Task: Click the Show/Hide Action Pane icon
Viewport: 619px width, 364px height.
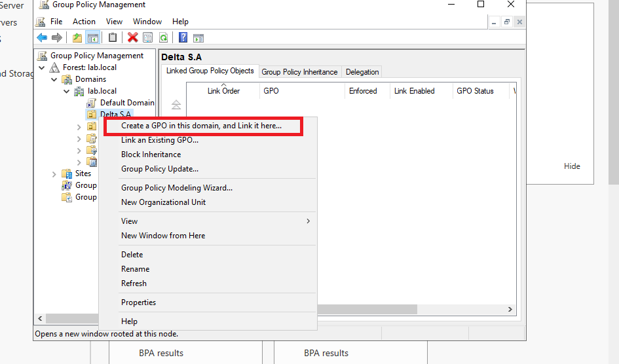Action: pos(198,38)
